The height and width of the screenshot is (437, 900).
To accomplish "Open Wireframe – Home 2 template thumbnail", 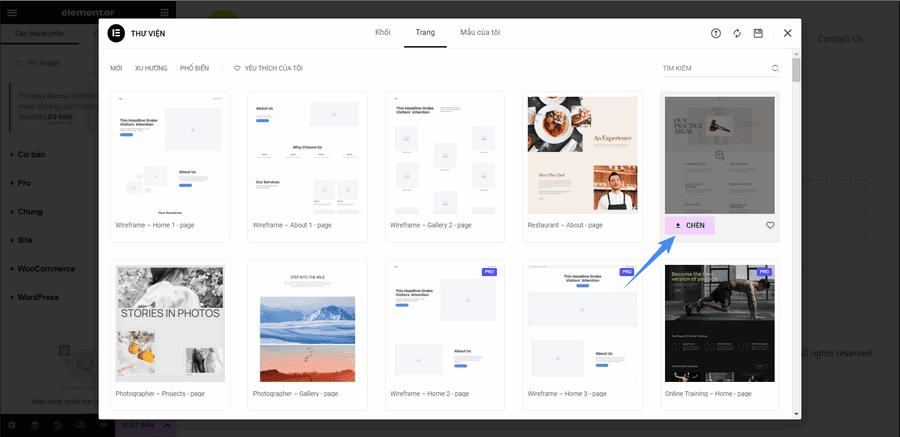I will (x=445, y=323).
